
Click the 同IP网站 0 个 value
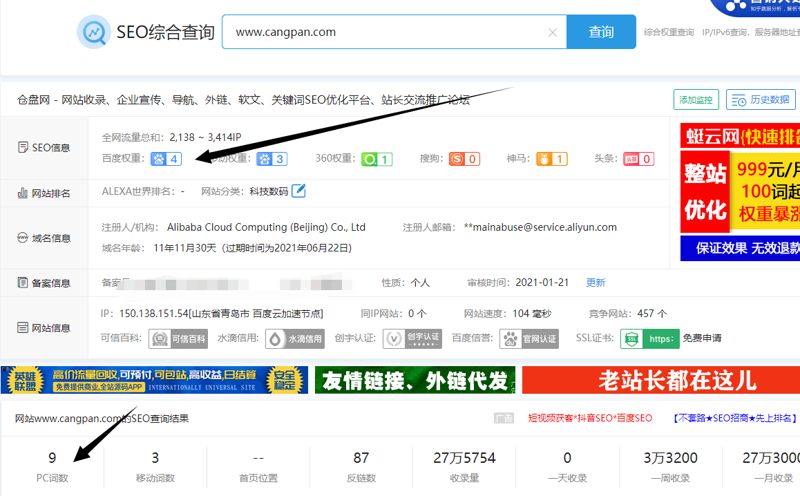417,313
